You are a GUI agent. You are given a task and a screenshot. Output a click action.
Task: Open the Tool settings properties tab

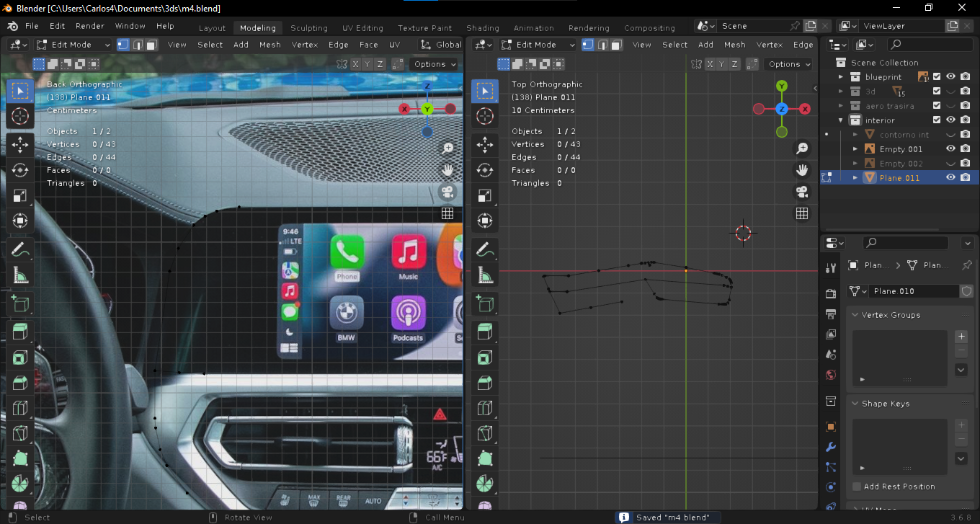831,268
